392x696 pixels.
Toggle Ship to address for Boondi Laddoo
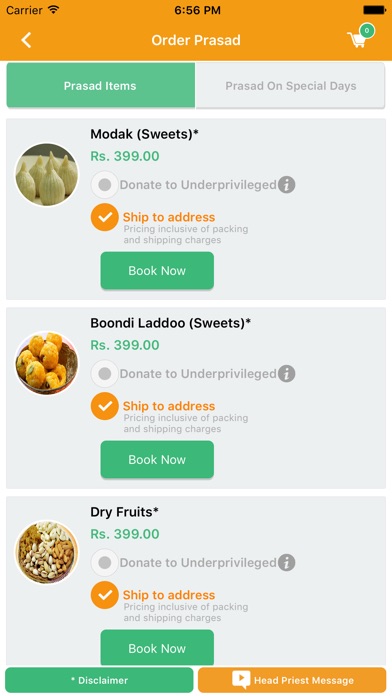pyautogui.click(x=105, y=406)
